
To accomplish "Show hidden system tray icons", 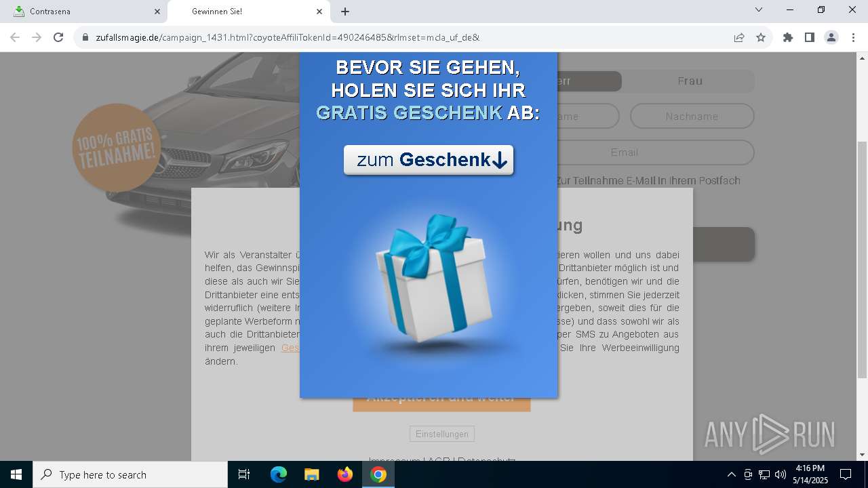I will 731,474.
